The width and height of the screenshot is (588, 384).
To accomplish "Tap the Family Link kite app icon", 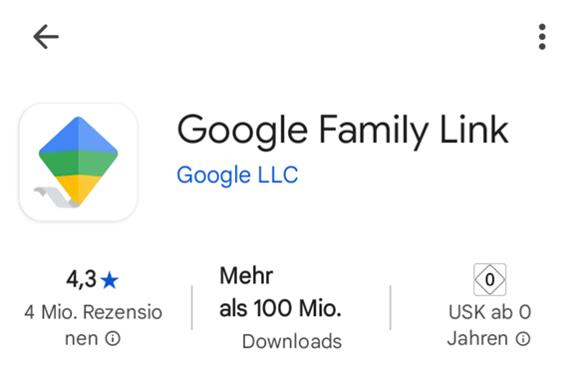I will 79,163.
